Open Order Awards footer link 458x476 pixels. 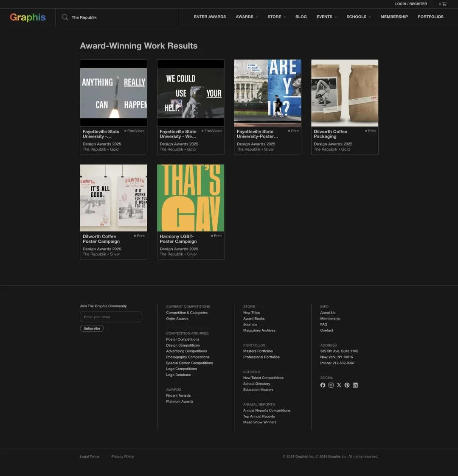[177, 319]
